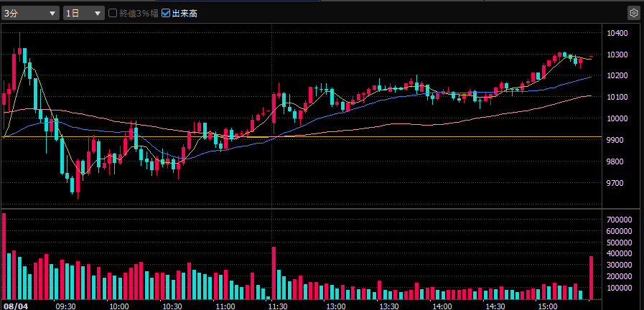This screenshot has width=644, height=310.
Task: Click the 13:30 time axis label
Action: pyautogui.click(x=389, y=306)
